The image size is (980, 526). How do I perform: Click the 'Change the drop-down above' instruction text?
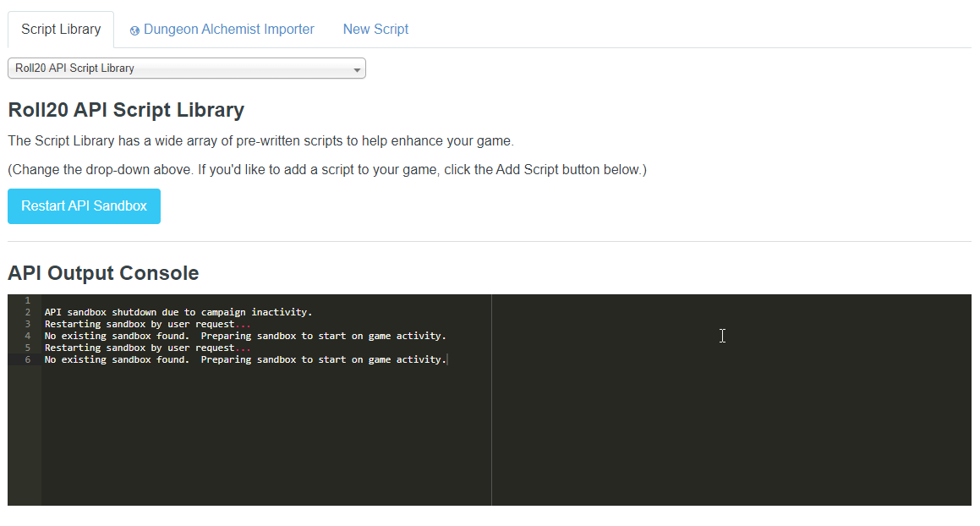(x=327, y=169)
